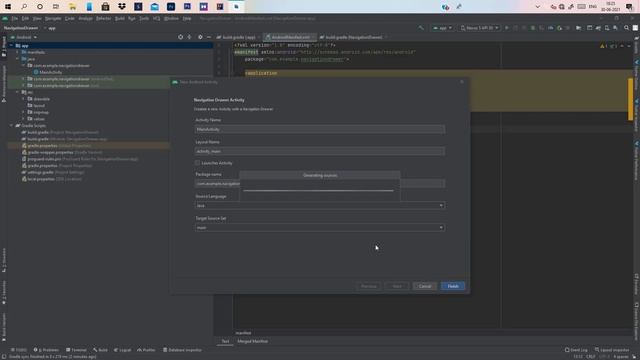
Task: Toggle the Launcher Activity checkbox
Action: 198,163
